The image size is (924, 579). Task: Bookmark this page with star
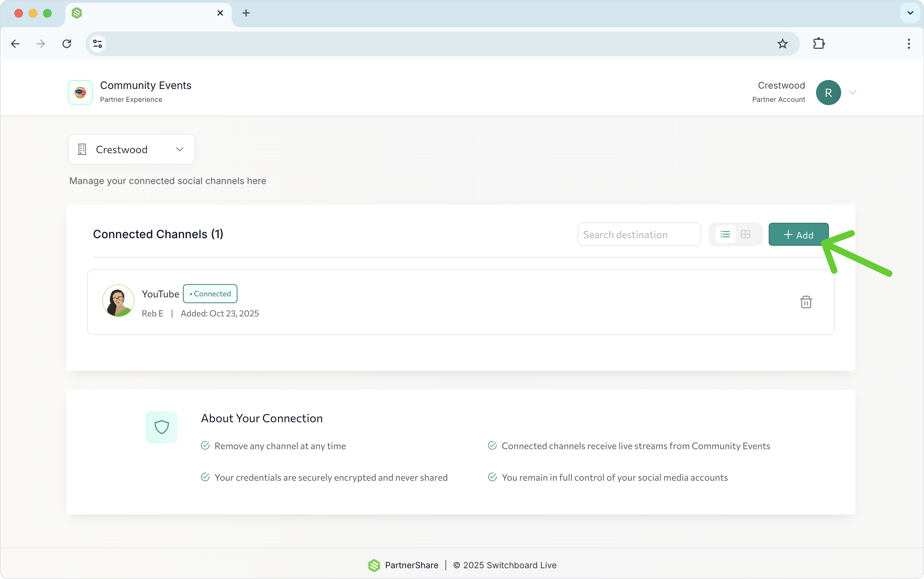(782, 44)
